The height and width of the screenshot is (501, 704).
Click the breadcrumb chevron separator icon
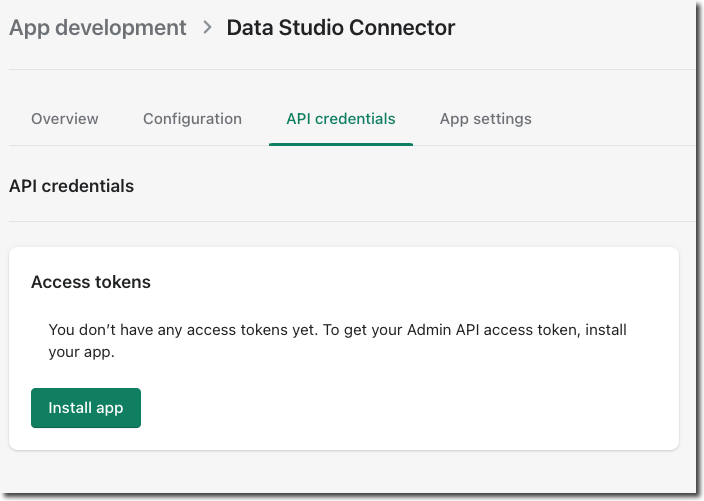click(207, 27)
